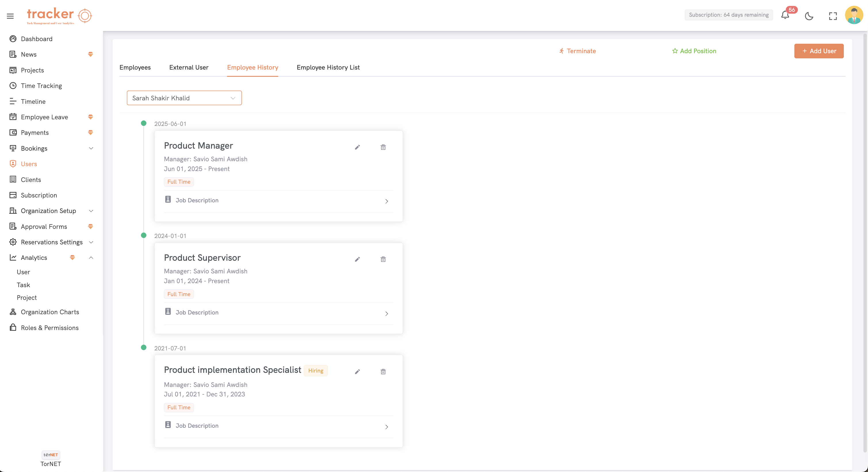Select Organization Charts in the sidebar
The image size is (868, 472).
click(x=50, y=312)
